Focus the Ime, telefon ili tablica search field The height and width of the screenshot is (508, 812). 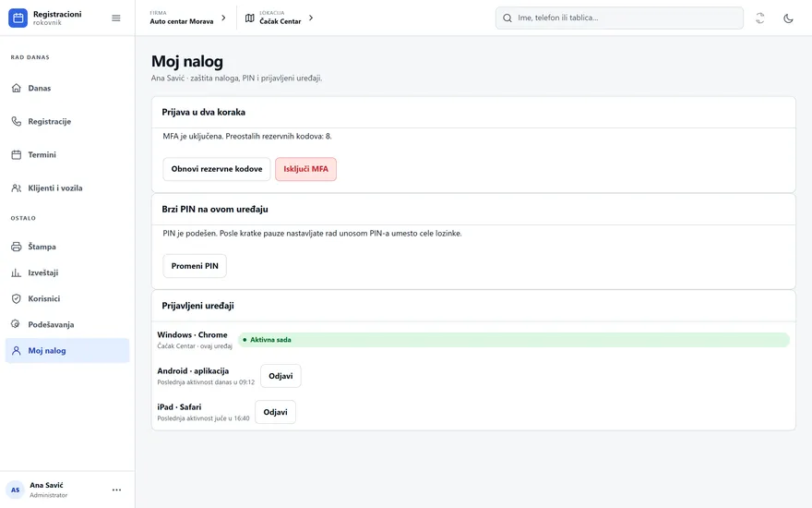pyautogui.click(x=619, y=18)
